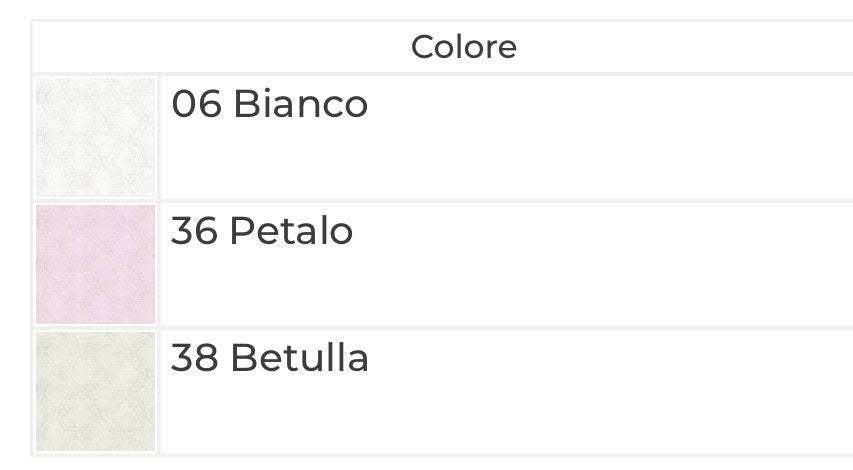Select the 38 Betulla beige swatch

(x=96, y=391)
